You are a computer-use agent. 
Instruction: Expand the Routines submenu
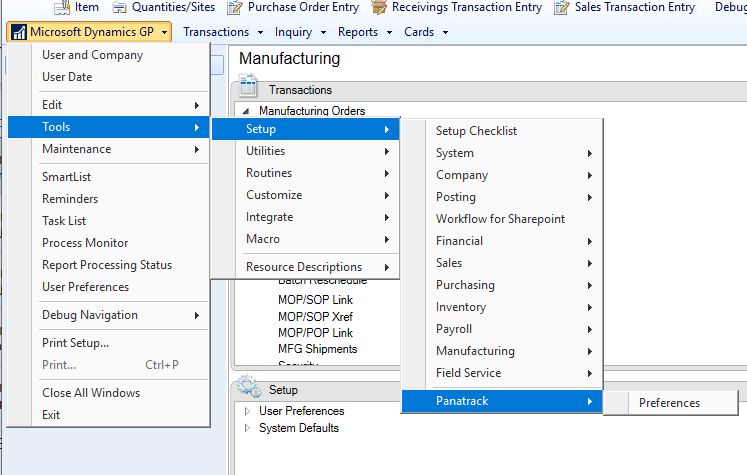(x=305, y=173)
